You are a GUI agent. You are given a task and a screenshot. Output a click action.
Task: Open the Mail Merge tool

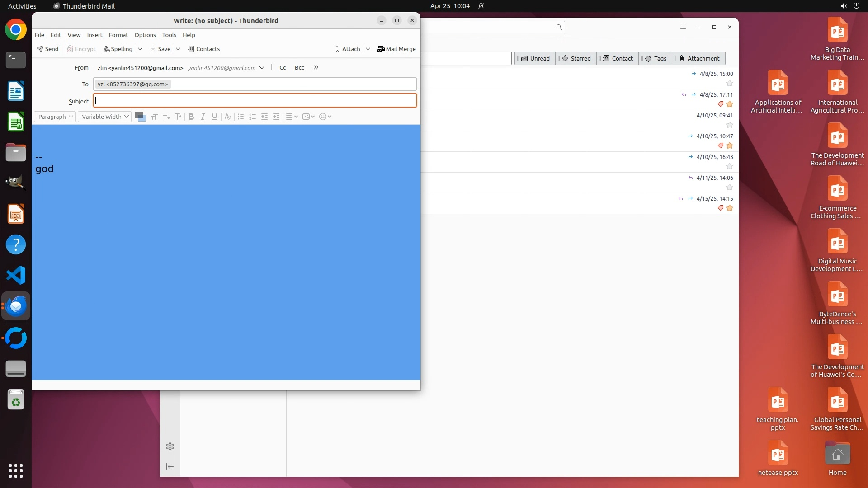[396, 49]
